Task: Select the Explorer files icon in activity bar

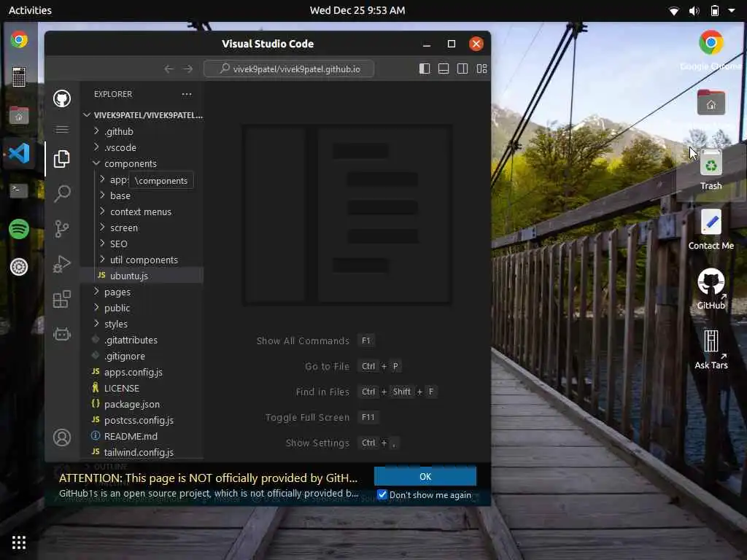Action: tap(62, 159)
